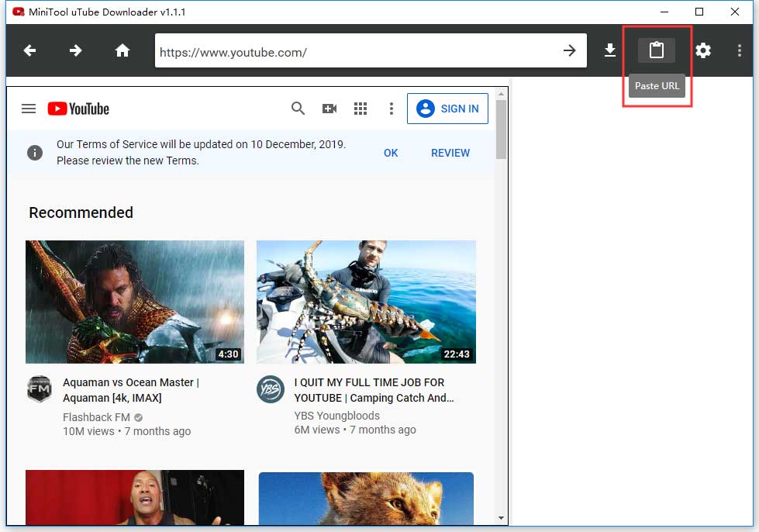The height and width of the screenshot is (532, 759).
Task: Click the Paste URL clipboard icon
Action: click(657, 50)
